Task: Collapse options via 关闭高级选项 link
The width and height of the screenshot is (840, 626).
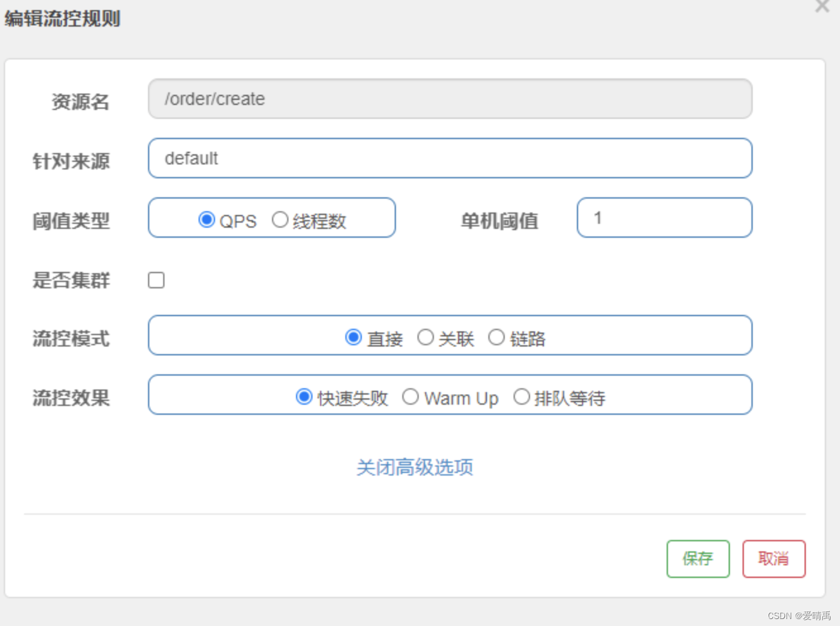Action: (414, 467)
